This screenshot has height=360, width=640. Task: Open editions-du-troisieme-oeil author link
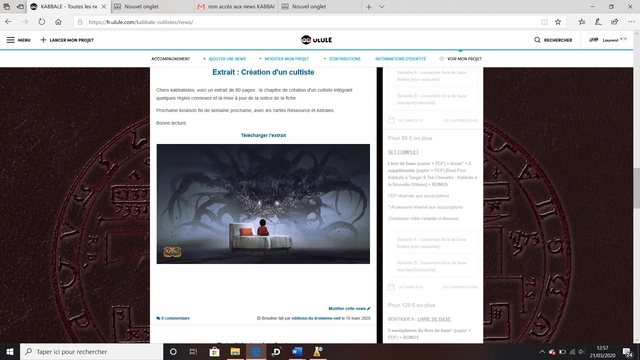click(x=316, y=318)
